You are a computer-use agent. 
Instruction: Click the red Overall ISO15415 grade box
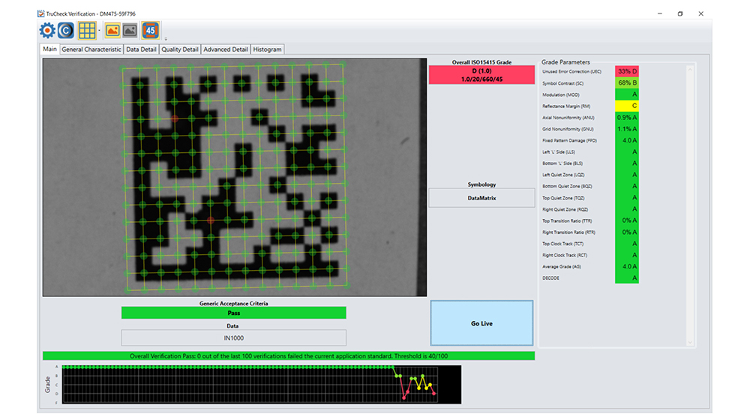click(481, 76)
